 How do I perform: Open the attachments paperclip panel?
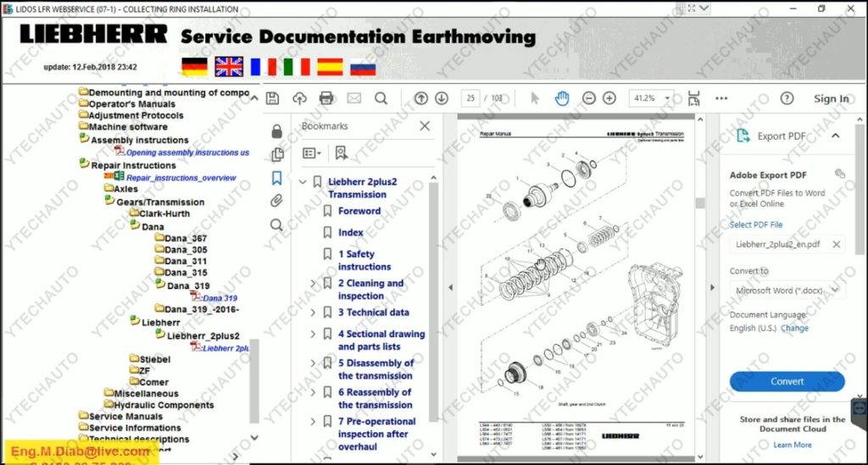(277, 201)
